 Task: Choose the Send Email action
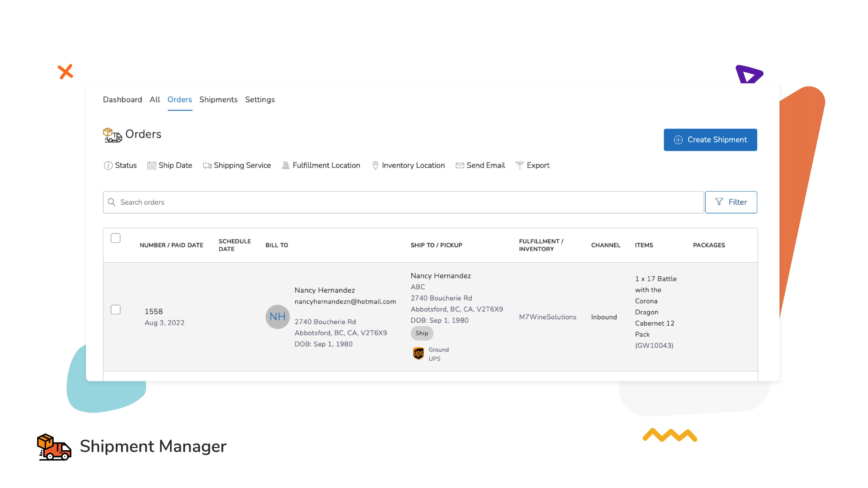pos(480,165)
